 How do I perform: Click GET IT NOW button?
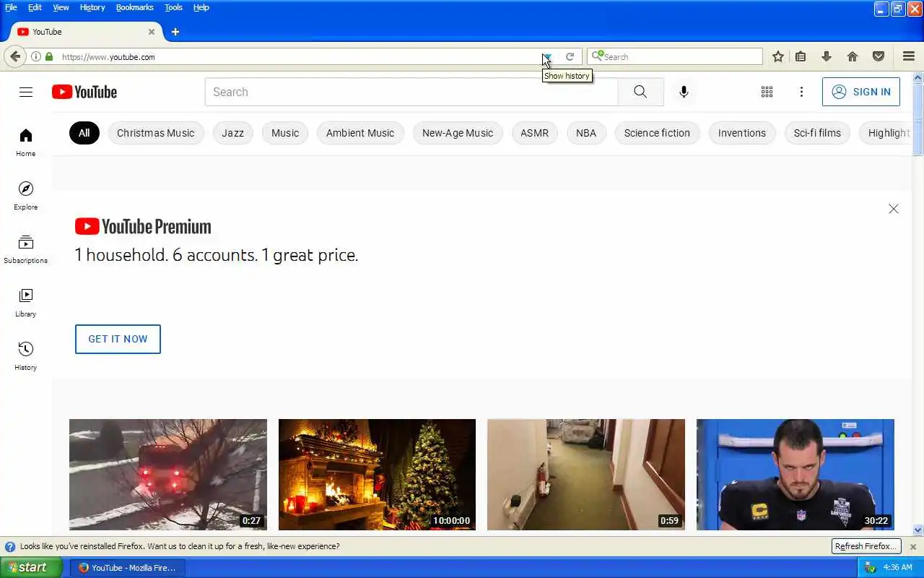click(118, 339)
